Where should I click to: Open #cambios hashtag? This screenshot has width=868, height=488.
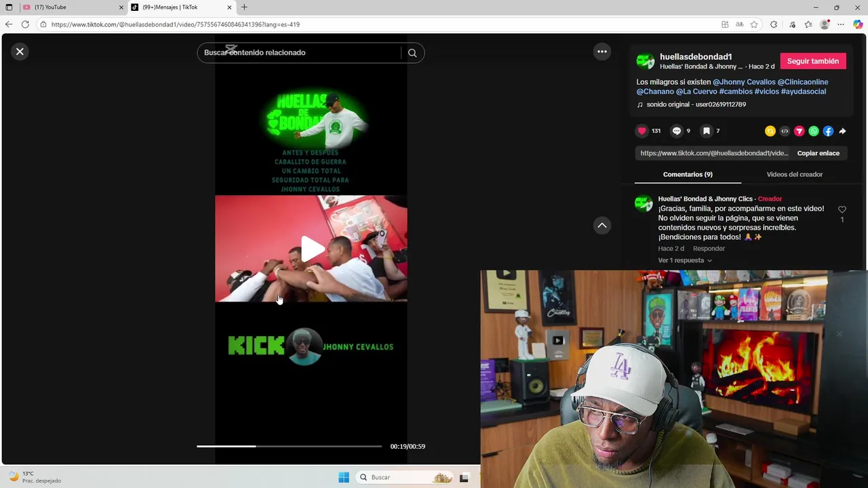pyautogui.click(x=736, y=91)
